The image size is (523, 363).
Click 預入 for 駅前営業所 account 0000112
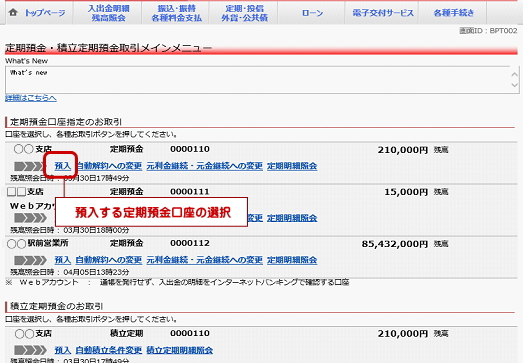pos(63,260)
